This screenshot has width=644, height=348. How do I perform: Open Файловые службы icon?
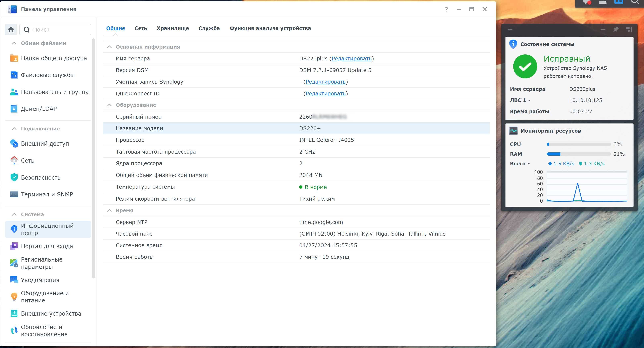(14, 75)
